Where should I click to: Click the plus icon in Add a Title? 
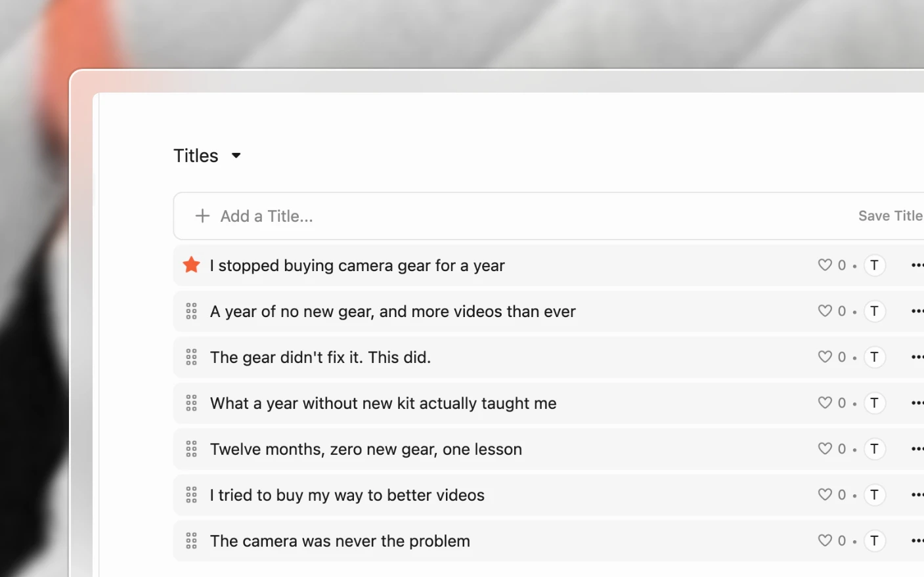202,216
